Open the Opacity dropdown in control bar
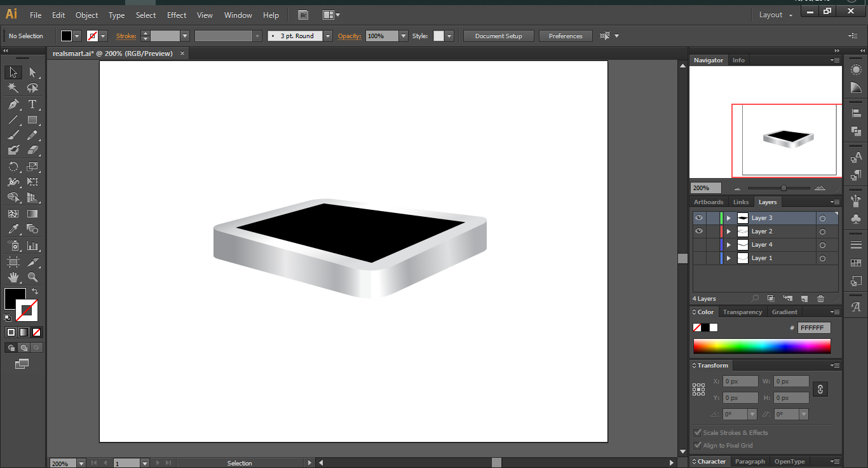Screen dimensions: 868x468 (x=403, y=36)
